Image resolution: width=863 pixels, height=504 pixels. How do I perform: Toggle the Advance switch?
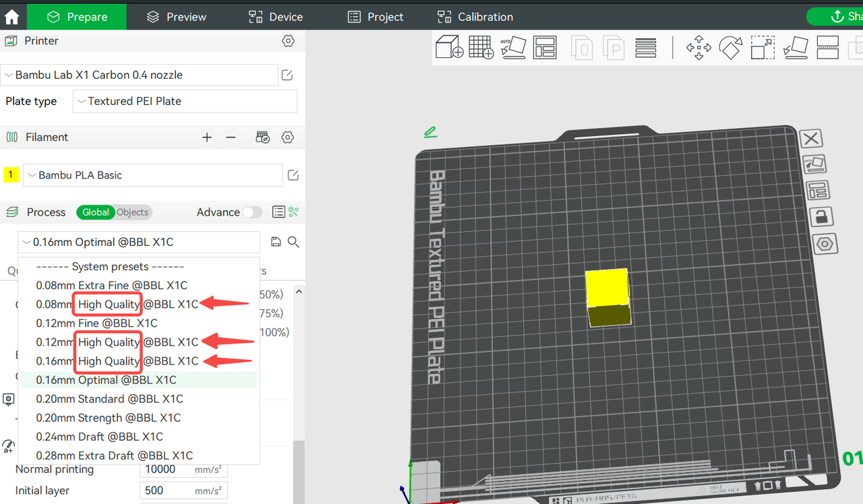[252, 212]
